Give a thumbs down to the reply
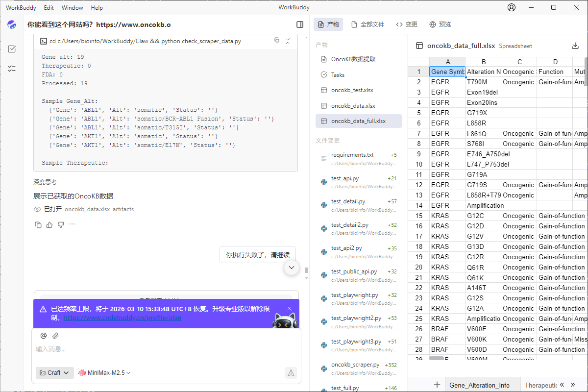 (61, 225)
